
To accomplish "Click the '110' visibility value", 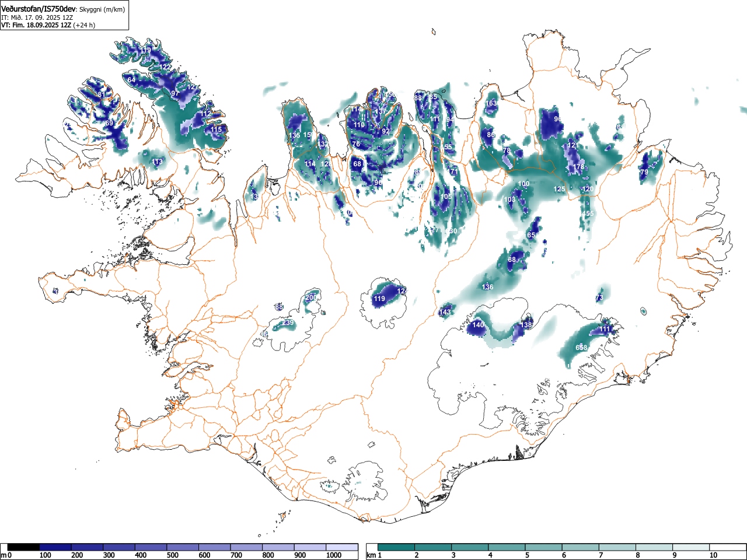I will pos(359,125).
